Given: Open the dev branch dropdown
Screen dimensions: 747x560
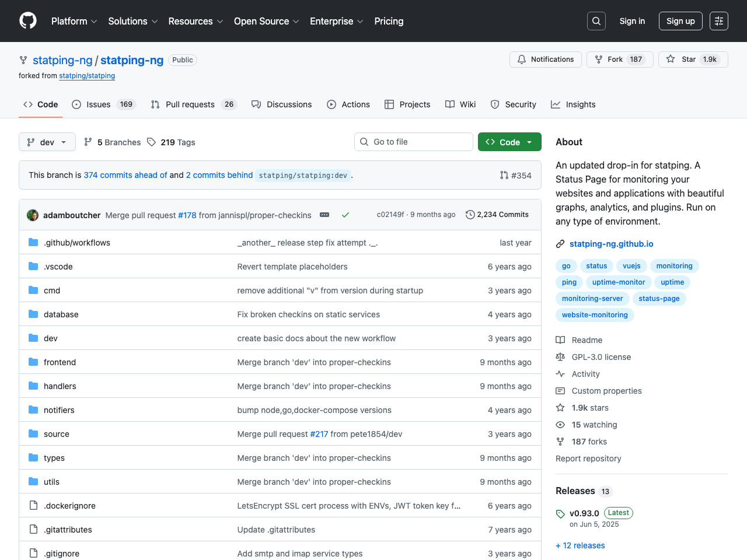Looking at the screenshot, I should [x=47, y=142].
